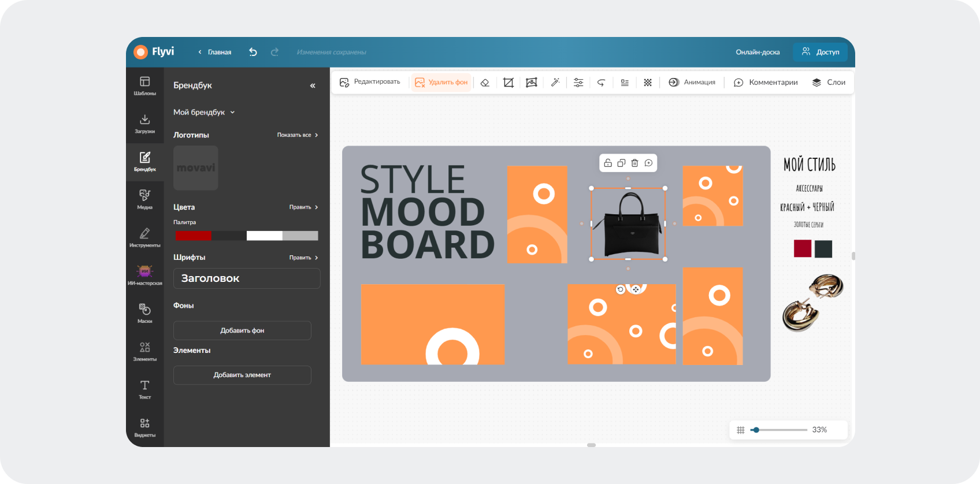
Task: Click the image frame icon in toolbar
Action: (532, 83)
